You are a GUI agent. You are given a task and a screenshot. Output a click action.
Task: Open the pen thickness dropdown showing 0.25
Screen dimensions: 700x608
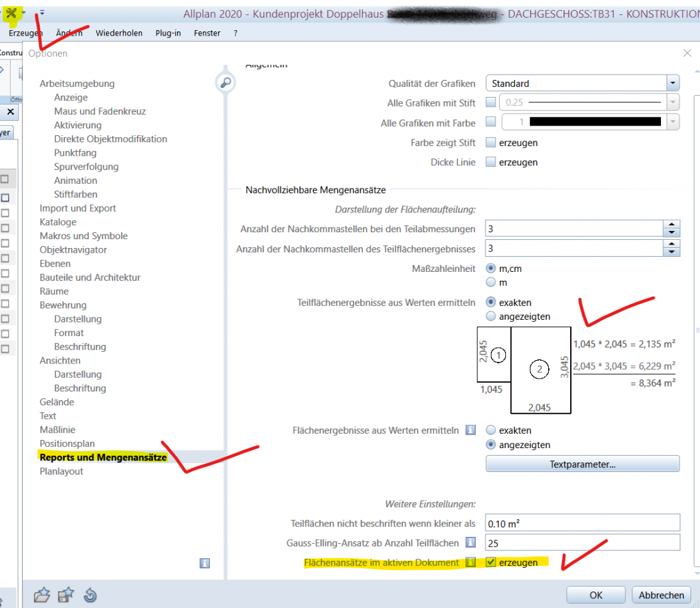672,100
